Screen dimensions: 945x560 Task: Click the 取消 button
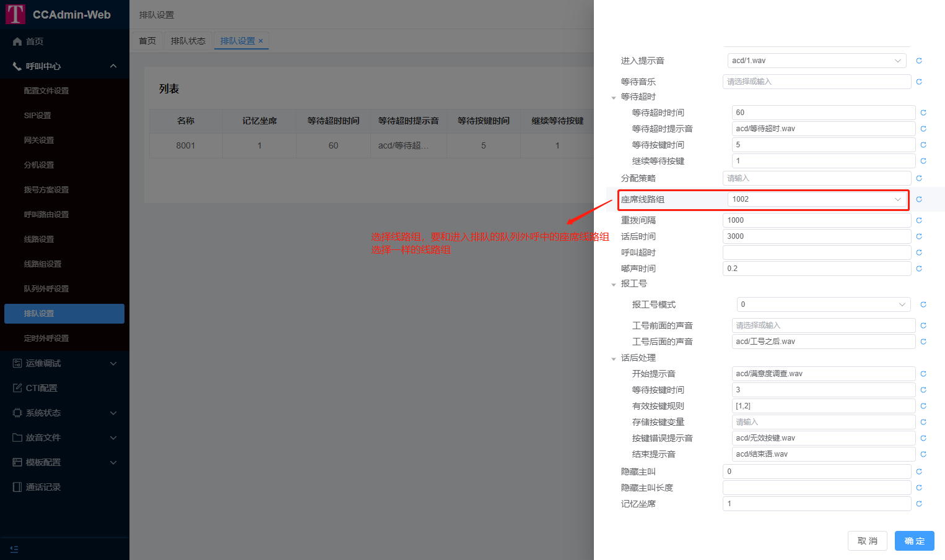click(x=867, y=541)
